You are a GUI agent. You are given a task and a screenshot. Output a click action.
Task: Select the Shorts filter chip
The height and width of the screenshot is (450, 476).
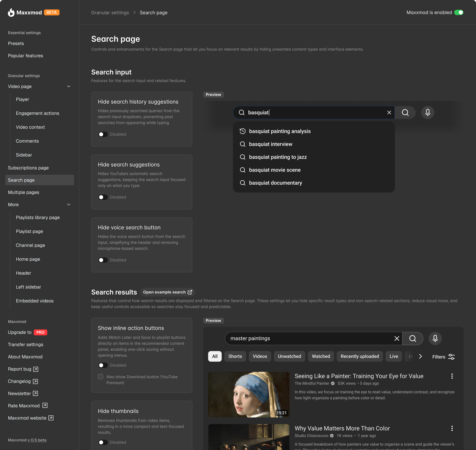[235, 356]
